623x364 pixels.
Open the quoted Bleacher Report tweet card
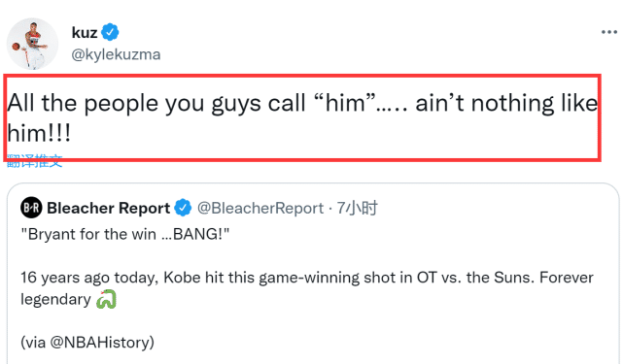click(313, 274)
